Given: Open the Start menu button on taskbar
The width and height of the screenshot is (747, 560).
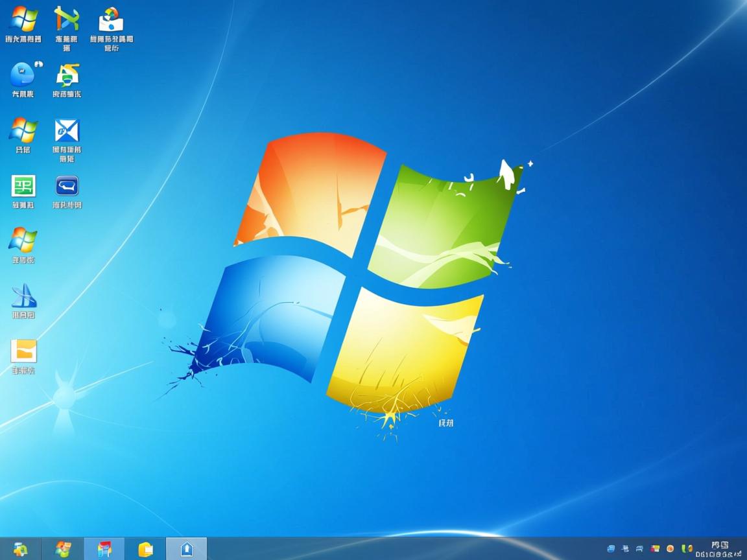Looking at the screenshot, I should point(20,549).
